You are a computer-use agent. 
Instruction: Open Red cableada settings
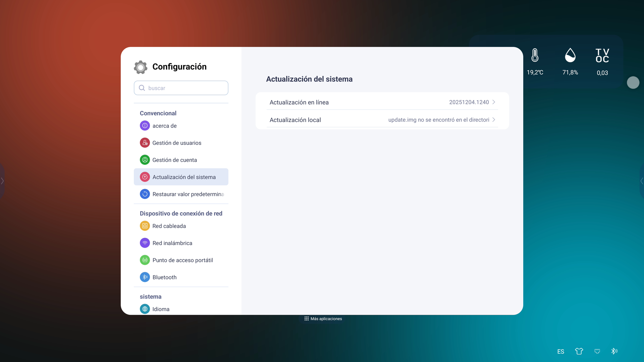pyautogui.click(x=181, y=226)
